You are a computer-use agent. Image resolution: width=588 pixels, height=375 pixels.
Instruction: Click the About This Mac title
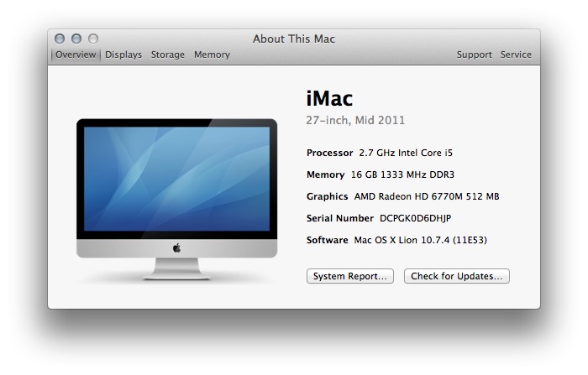coord(294,39)
